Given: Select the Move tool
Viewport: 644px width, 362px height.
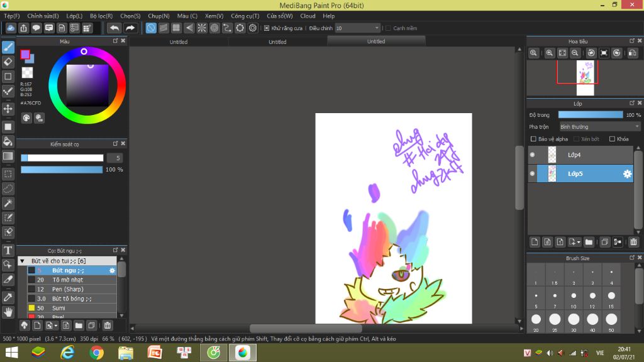Looking at the screenshot, I should [8, 109].
